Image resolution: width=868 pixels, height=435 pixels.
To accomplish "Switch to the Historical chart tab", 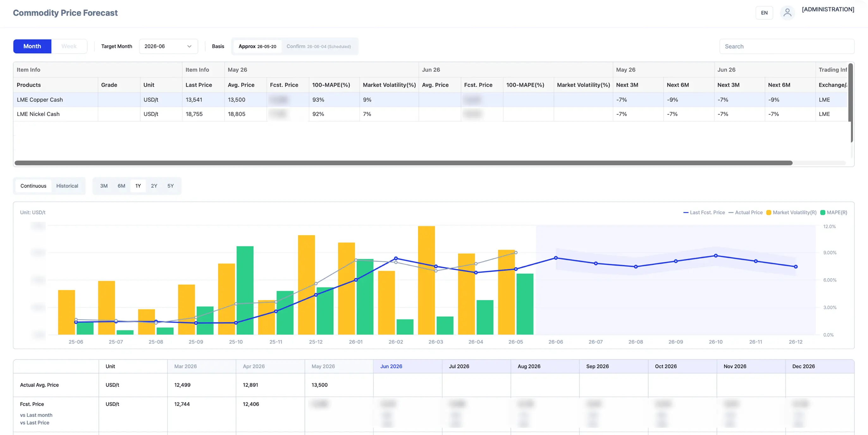I will [x=67, y=186].
